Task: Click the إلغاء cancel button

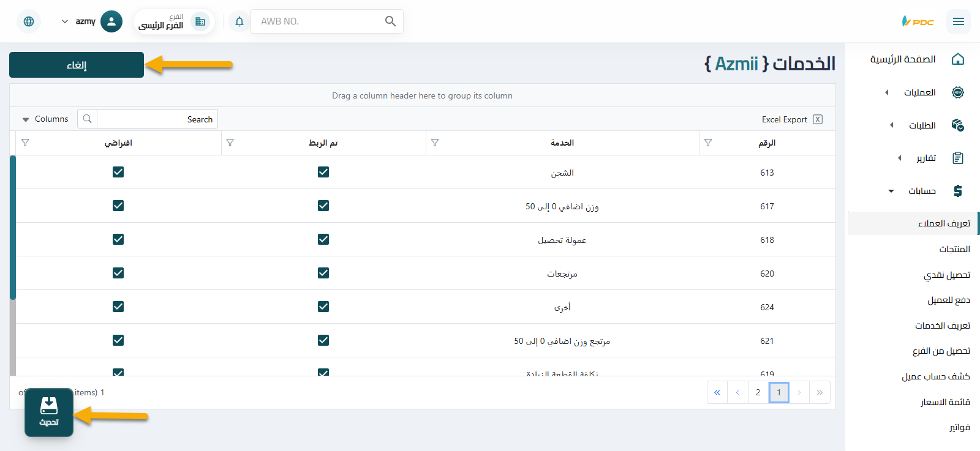Action: coord(77,65)
